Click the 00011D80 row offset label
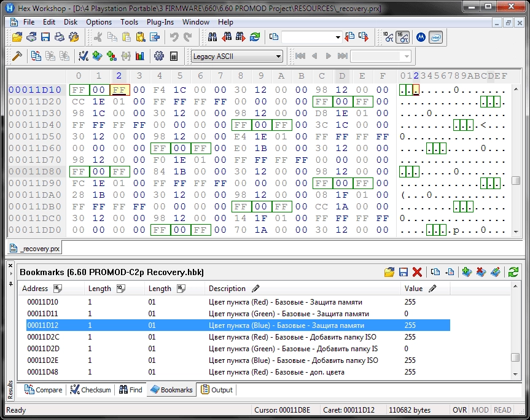The width and height of the screenshot is (530, 420). pyautogui.click(x=35, y=171)
